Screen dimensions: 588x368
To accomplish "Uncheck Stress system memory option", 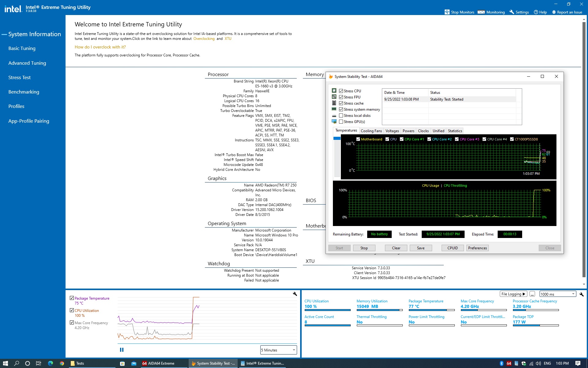I will tap(341, 109).
